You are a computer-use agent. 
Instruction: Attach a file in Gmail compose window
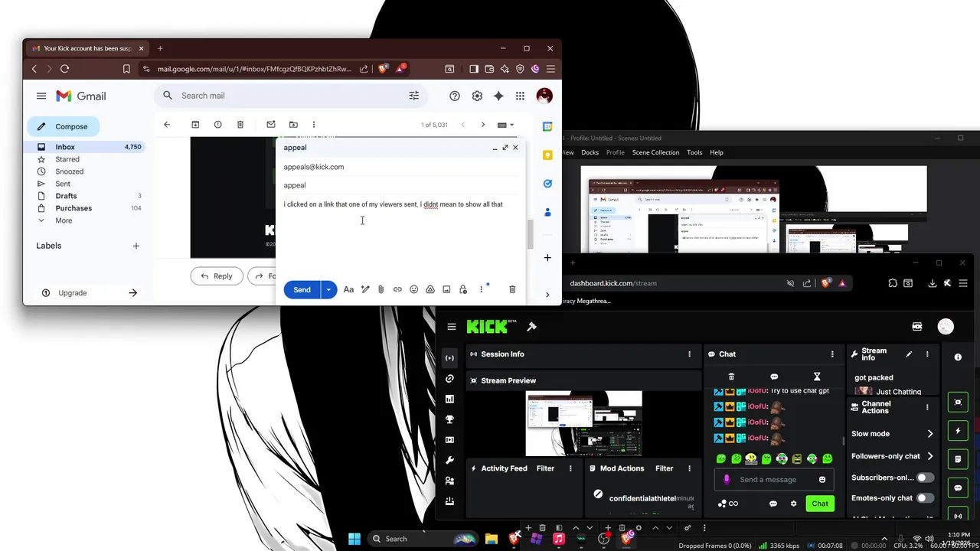click(x=381, y=289)
